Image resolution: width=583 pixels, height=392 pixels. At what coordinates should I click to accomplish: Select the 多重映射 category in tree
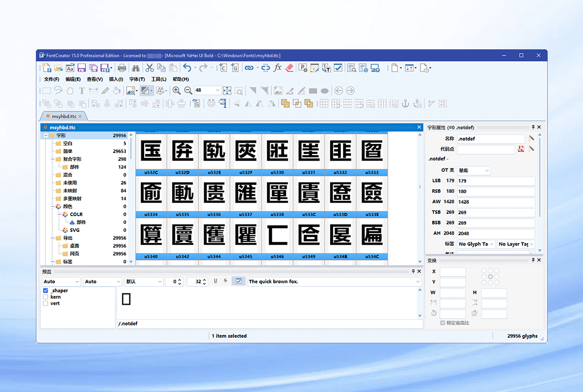(x=72, y=198)
